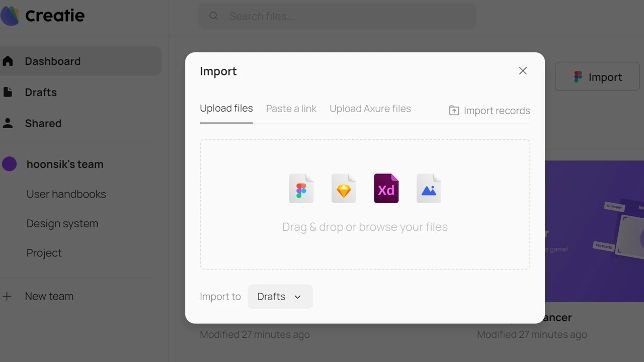Open the Import to Drafts dropdown
The image size is (644, 362).
point(280,297)
